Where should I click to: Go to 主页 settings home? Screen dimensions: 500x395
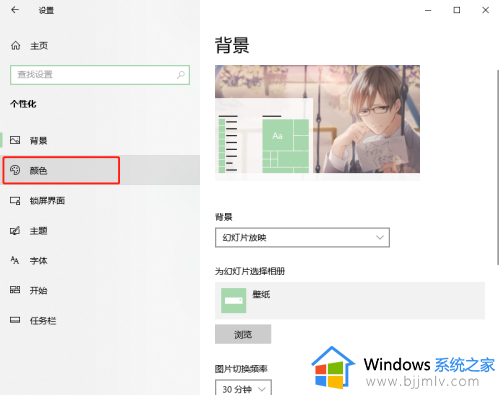pos(100,46)
